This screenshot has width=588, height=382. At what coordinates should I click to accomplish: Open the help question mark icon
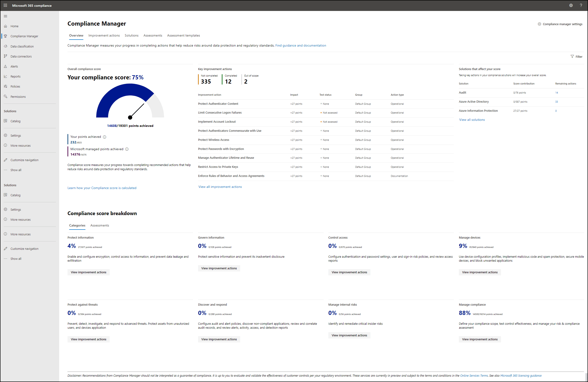coord(581,5)
